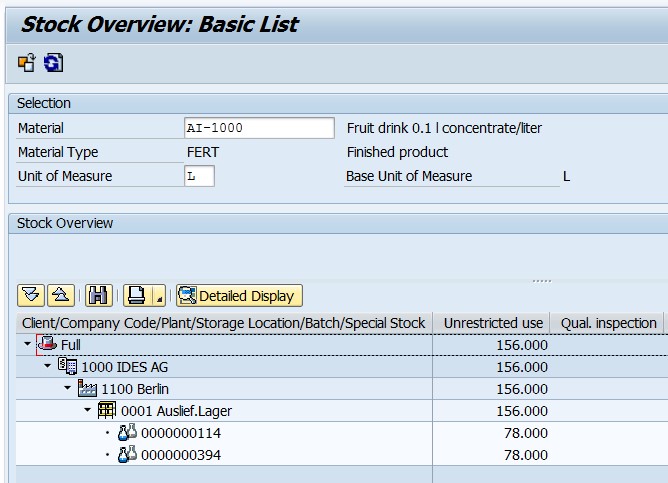Click the Base Unit of Measure label
This screenshot has width=668, height=483.
[x=409, y=176]
